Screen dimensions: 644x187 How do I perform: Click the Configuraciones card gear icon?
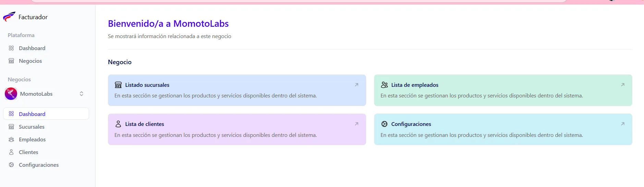pos(384,124)
